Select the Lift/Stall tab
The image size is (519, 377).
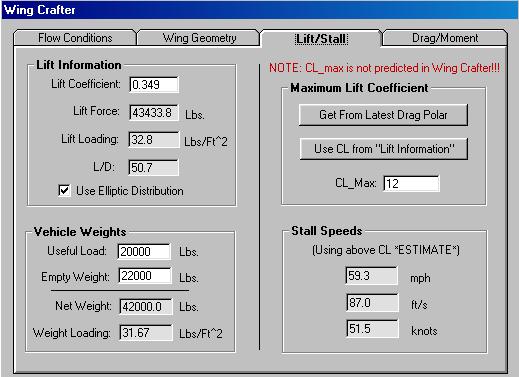[321, 38]
